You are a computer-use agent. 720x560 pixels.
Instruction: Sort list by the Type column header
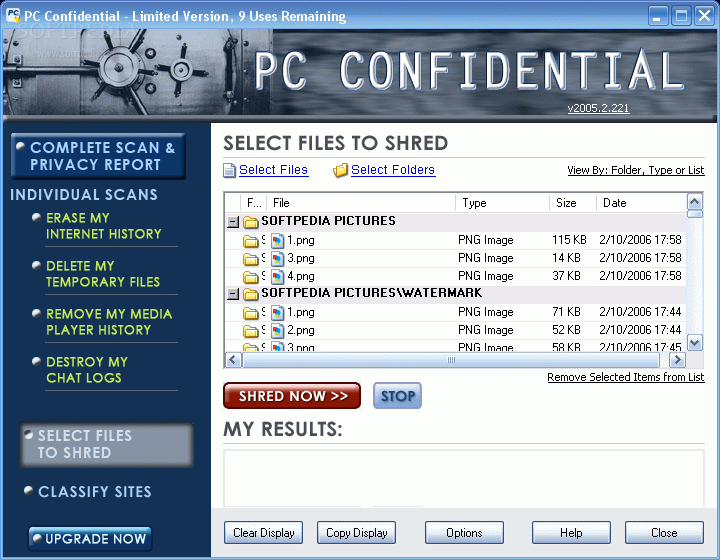point(502,203)
